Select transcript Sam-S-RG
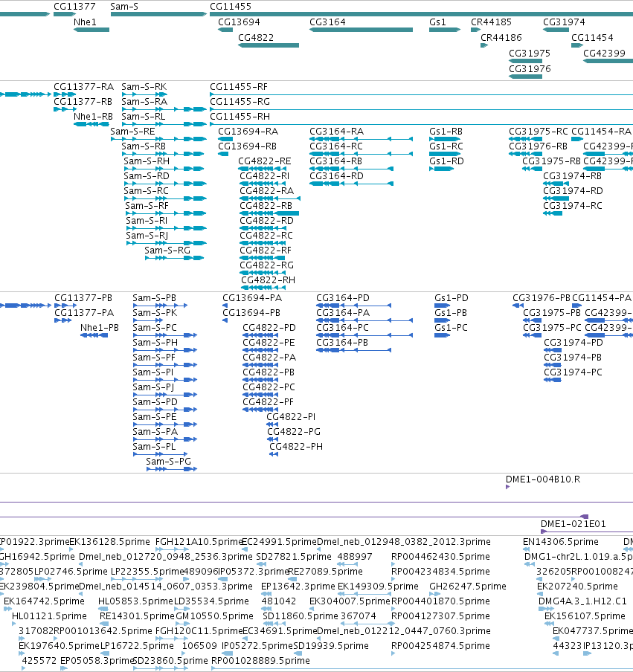The width and height of the screenshot is (633, 672). click(x=167, y=251)
